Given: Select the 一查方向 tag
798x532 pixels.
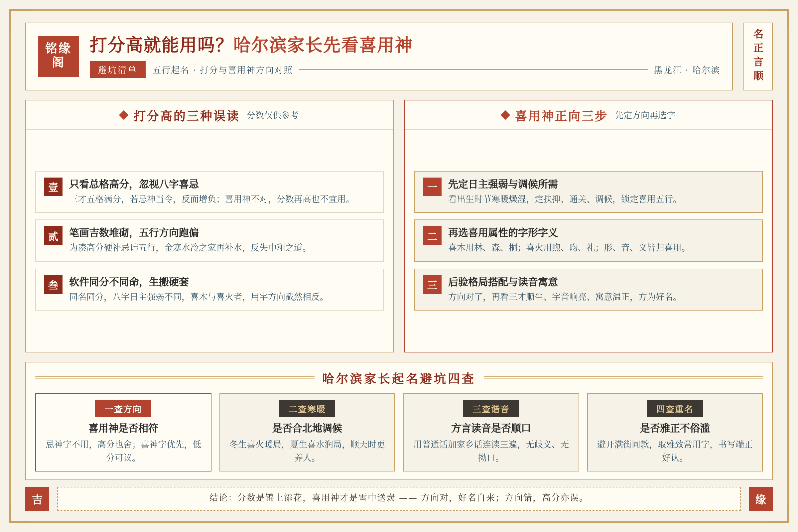Looking at the screenshot, I should [123, 409].
